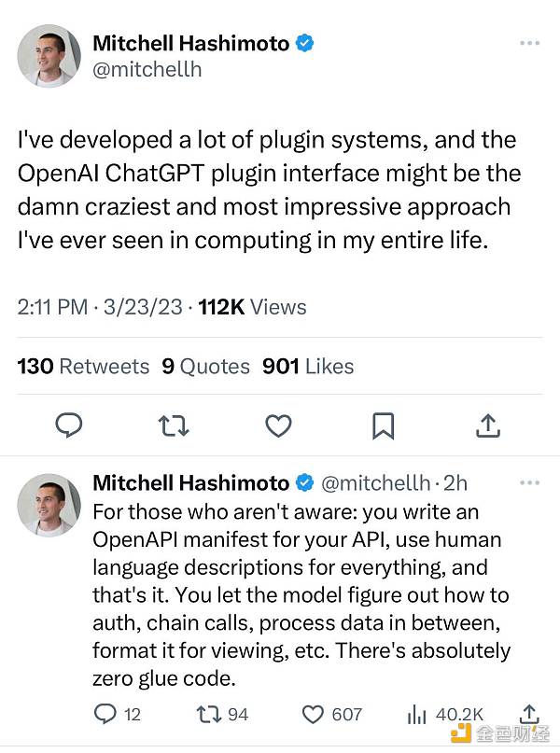Click Mitchell Hashimoto's name on reply tweet
This screenshot has height=753, width=560.
coord(190,483)
